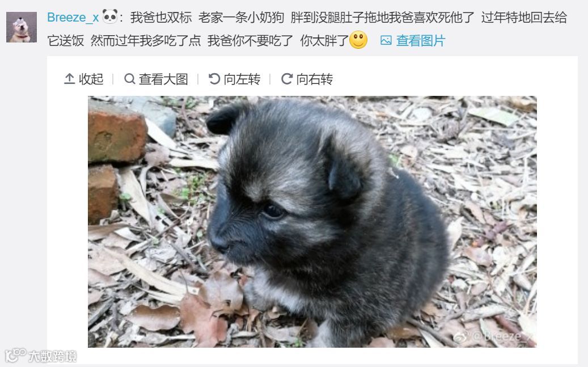
Task: Open the 查看图片 link
Action: point(420,40)
